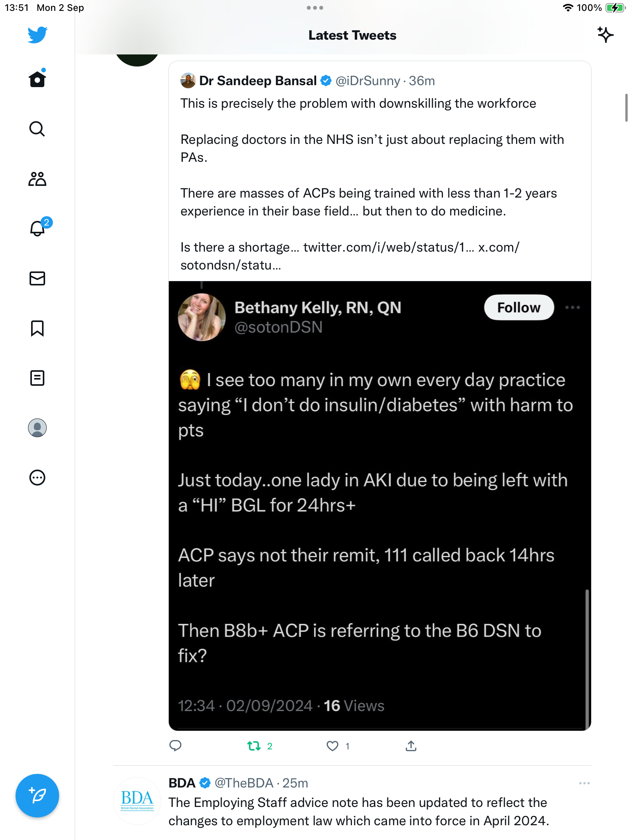Open the Messages envelope icon
The height and width of the screenshot is (840, 630).
tap(37, 278)
